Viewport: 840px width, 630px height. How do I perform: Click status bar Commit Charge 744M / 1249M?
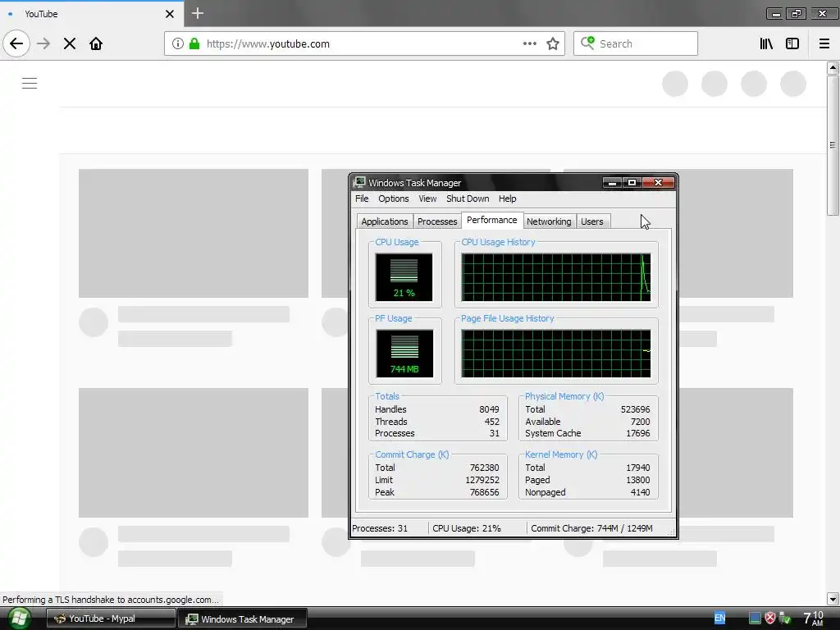click(591, 528)
